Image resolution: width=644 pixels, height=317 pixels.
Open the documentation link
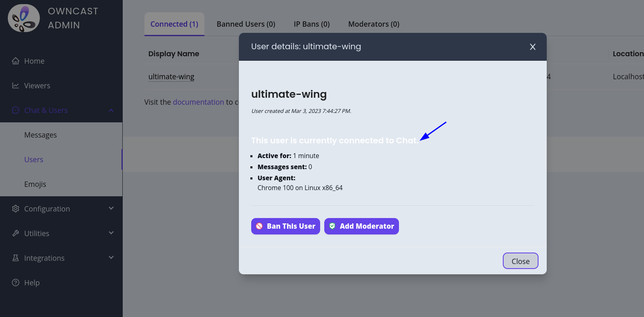click(199, 102)
